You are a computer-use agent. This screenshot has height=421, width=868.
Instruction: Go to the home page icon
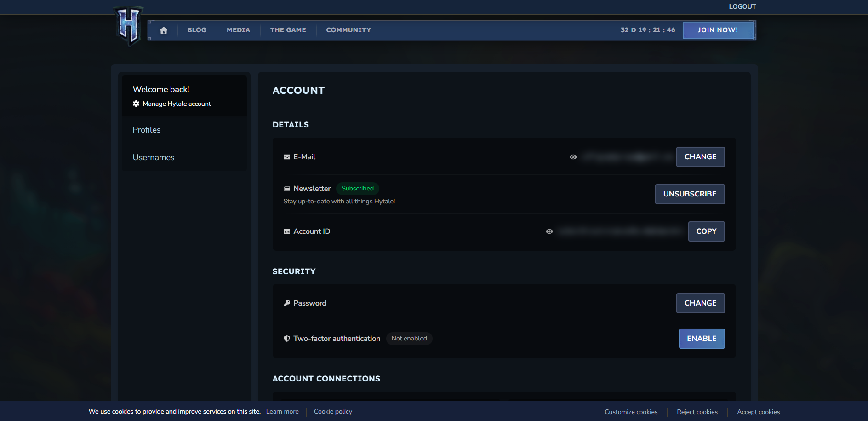[x=164, y=30]
